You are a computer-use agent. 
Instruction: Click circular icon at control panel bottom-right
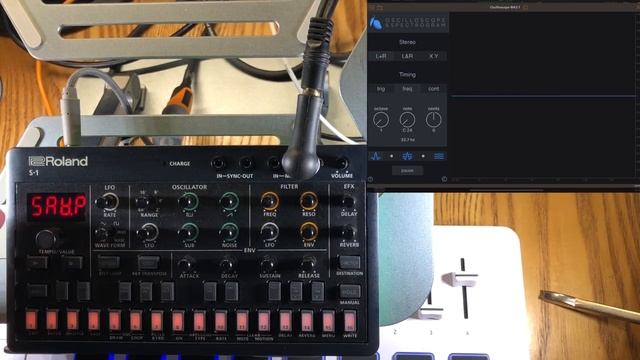point(444,179)
